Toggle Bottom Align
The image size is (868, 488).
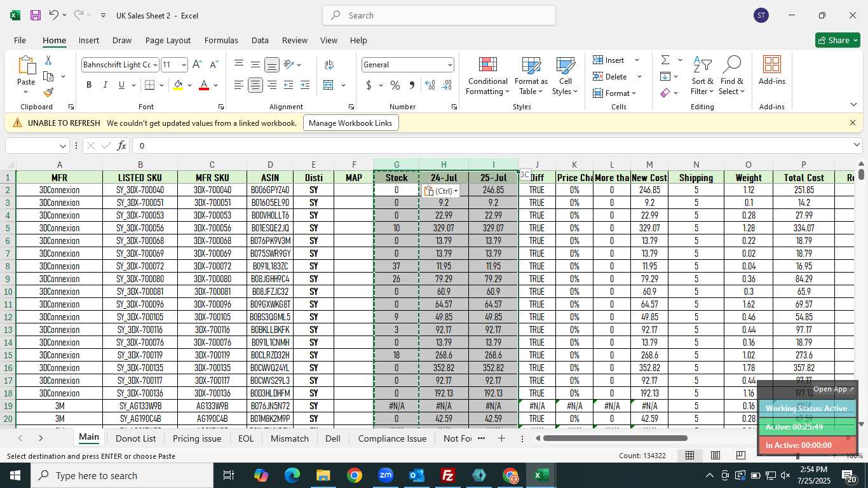click(x=272, y=65)
